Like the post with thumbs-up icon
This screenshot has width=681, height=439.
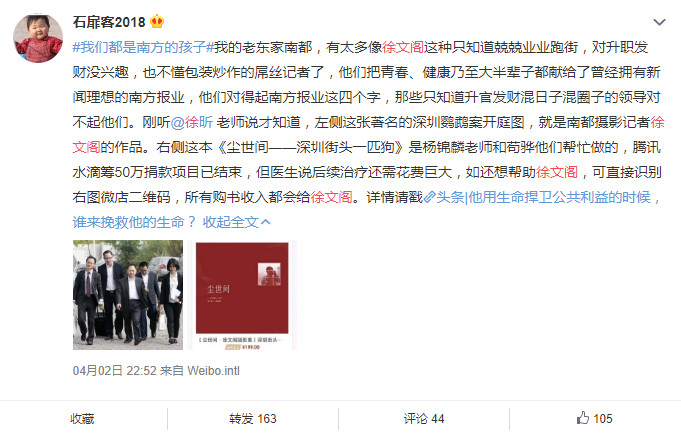[x=583, y=418]
